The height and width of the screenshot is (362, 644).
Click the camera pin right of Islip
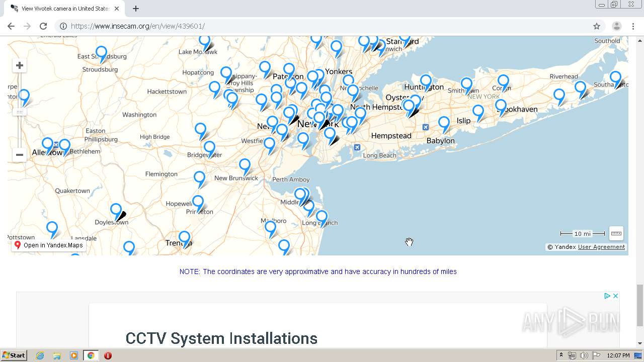click(478, 113)
